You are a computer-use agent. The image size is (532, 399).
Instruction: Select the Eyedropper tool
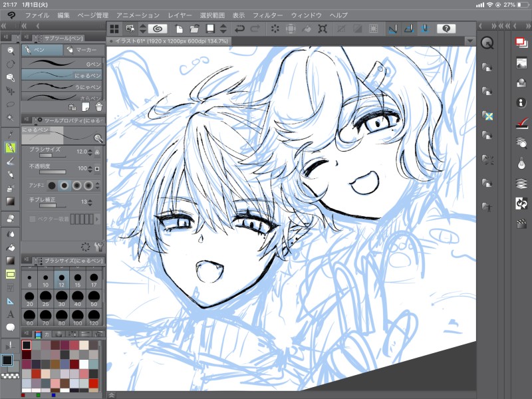click(11, 134)
